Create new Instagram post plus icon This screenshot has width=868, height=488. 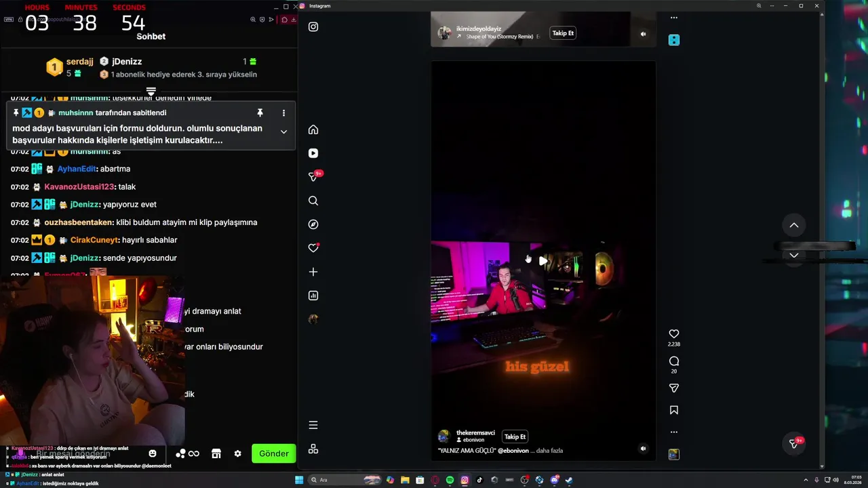pos(313,272)
